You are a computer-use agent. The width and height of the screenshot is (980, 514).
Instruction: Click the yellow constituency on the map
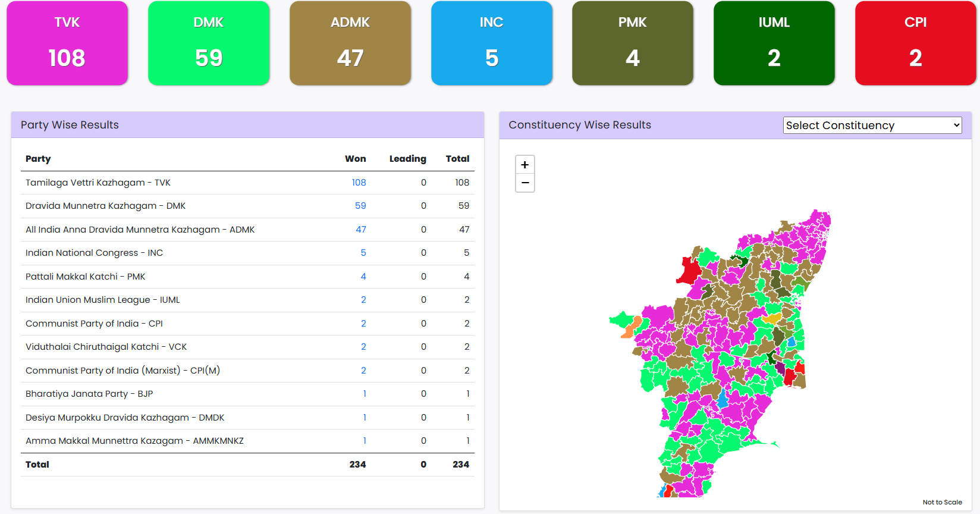772,318
